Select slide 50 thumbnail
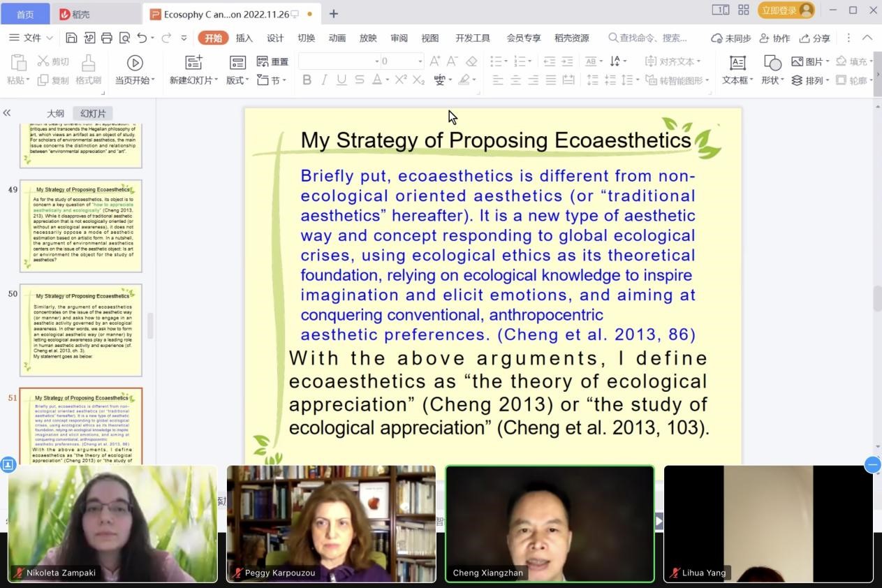 tap(81, 330)
